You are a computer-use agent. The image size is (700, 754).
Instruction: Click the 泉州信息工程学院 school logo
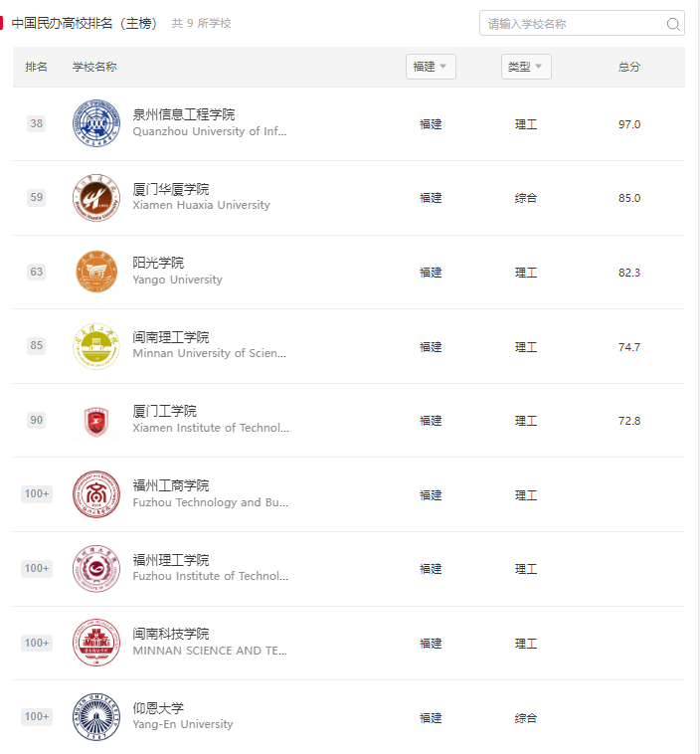point(96,123)
